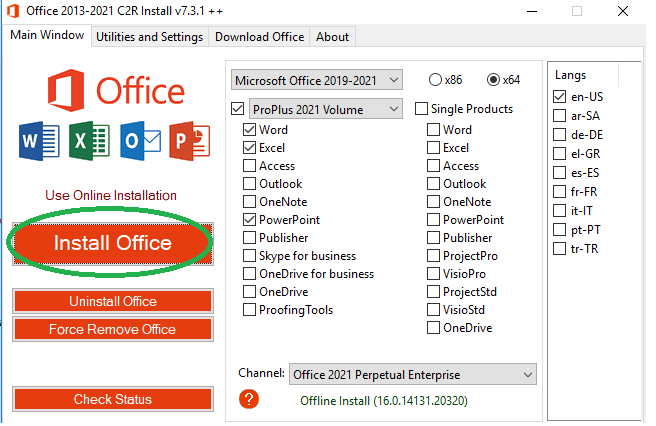
Task: Check the fr-FR language checkbox
Action: tap(559, 192)
